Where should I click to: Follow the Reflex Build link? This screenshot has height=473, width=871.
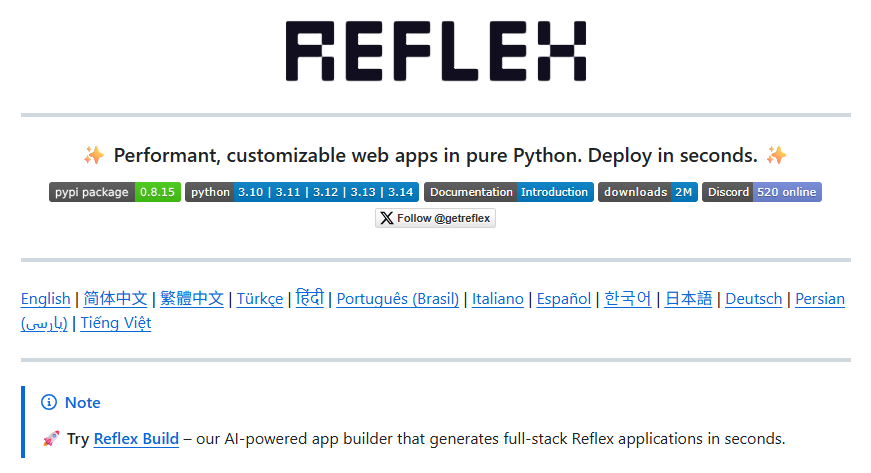click(x=136, y=439)
